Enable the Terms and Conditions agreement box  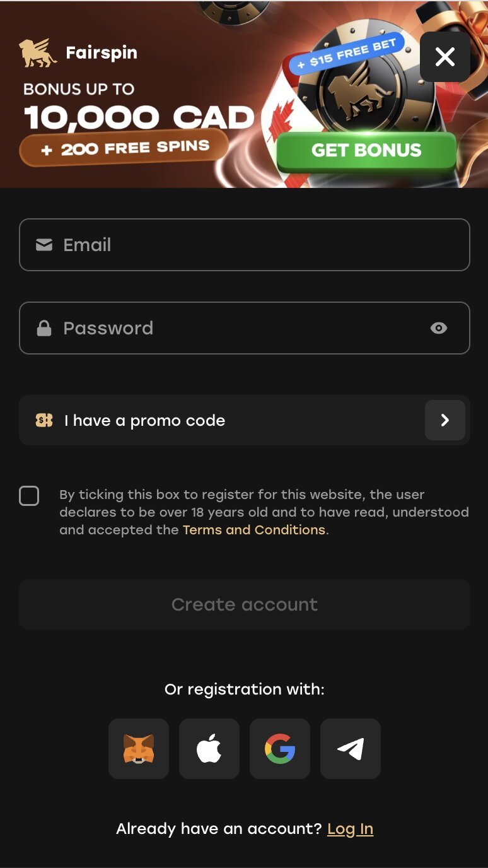[29, 496]
